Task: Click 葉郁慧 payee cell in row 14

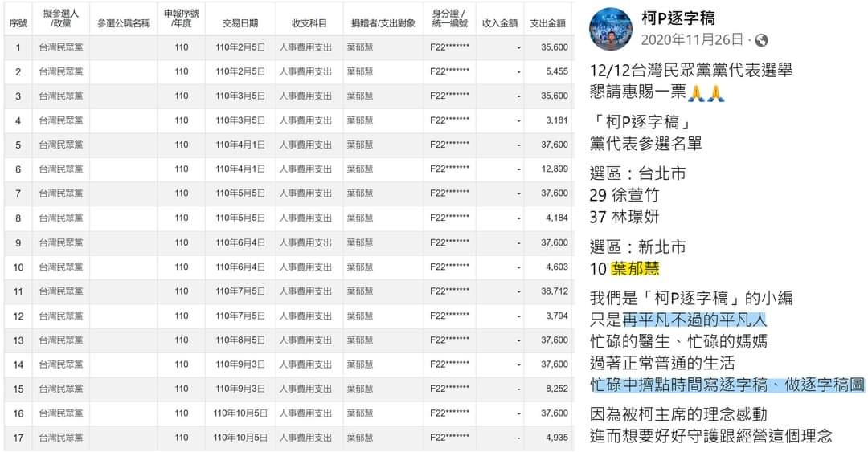Action: coord(360,364)
